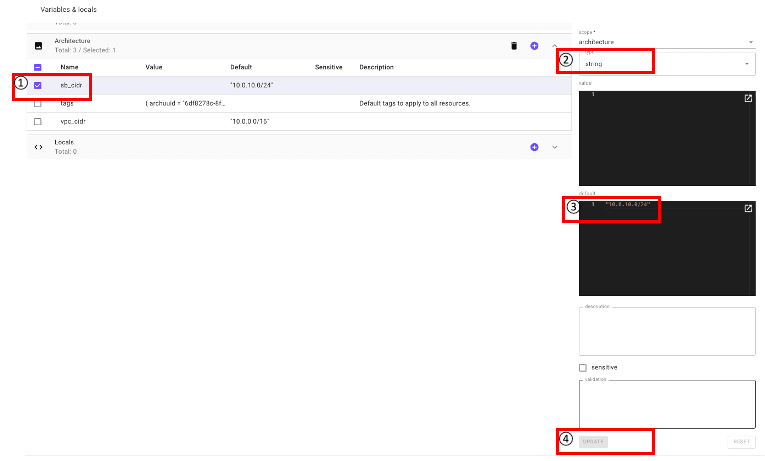Click the Locals section title
The image size is (765, 461).
64,142
